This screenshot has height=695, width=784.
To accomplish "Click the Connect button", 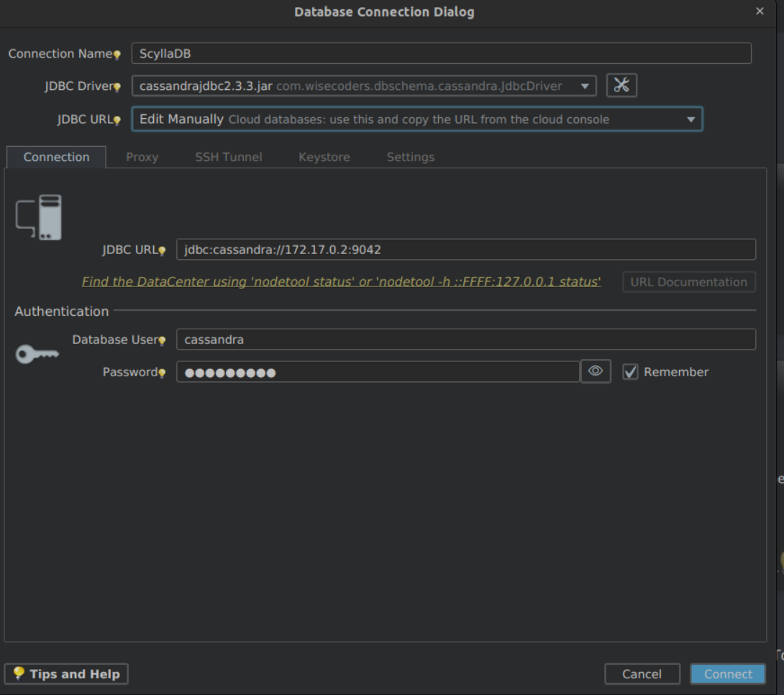I will [728, 674].
